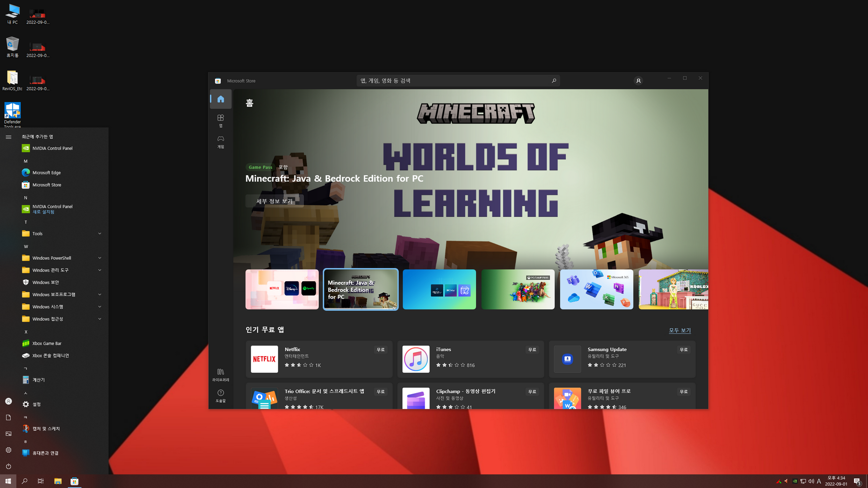Click the Samsung Update app icon
Screen dimensions: 868x488
(567, 359)
